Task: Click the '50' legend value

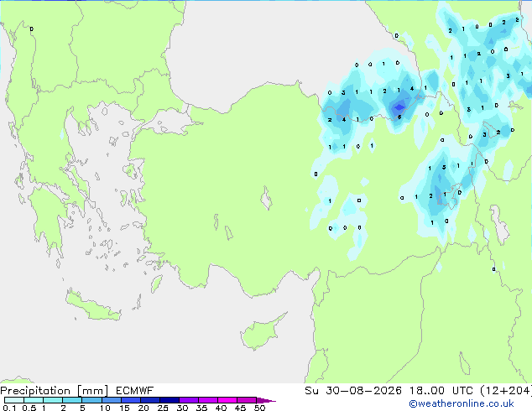Action: click(x=260, y=408)
